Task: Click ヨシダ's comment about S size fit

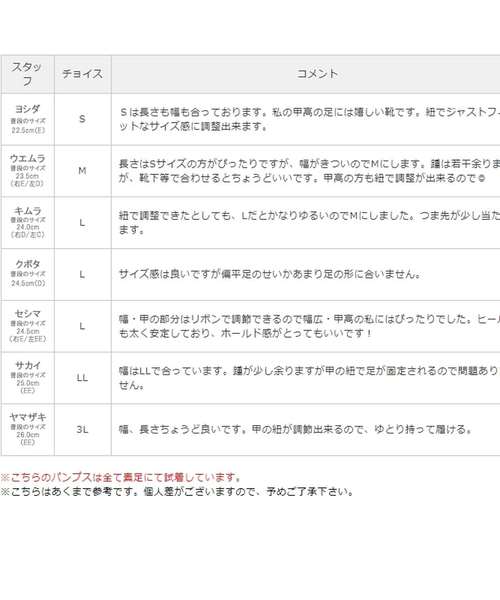Action: click(x=309, y=119)
